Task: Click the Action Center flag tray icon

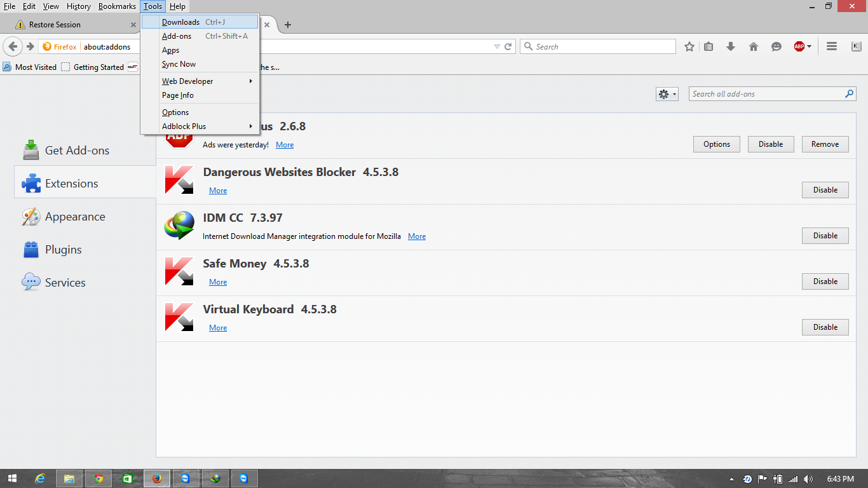Action: pos(762,478)
